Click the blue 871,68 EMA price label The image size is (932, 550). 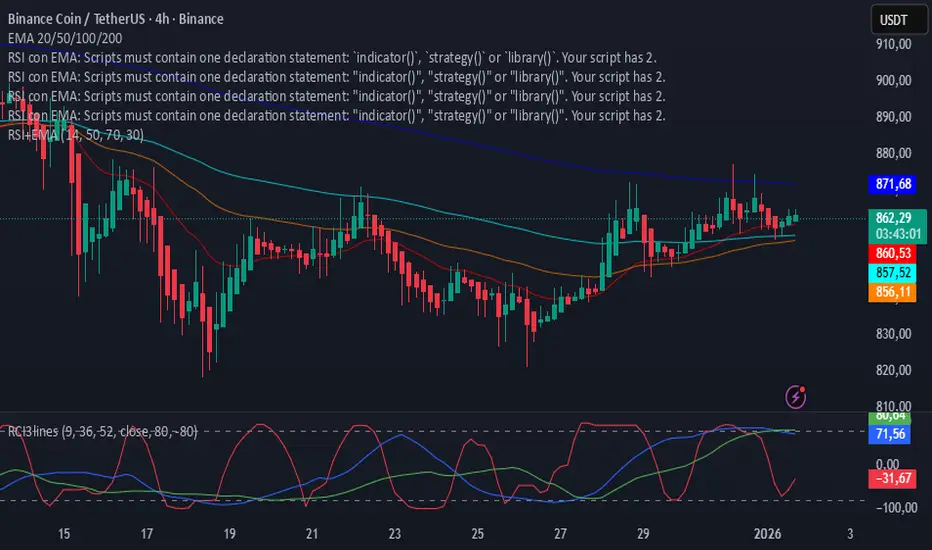point(893,184)
